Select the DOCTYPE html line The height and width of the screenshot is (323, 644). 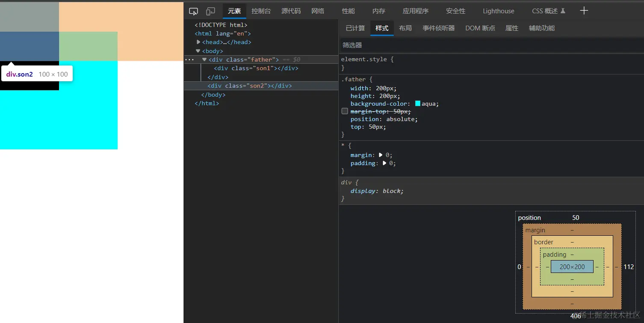point(221,25)
